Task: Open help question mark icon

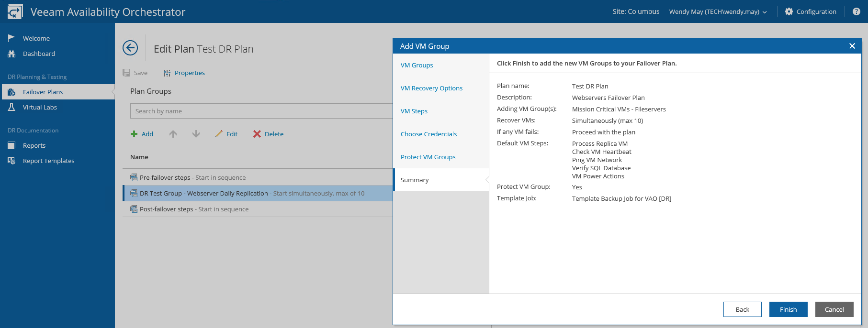Action: [857, 11]
